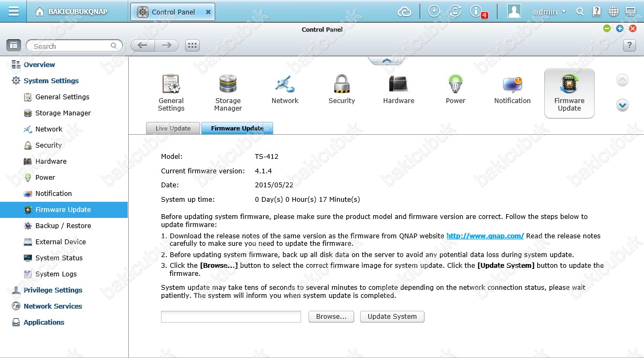
Task: Open Notification in the sidebar
Action: [x=53, y=193]
